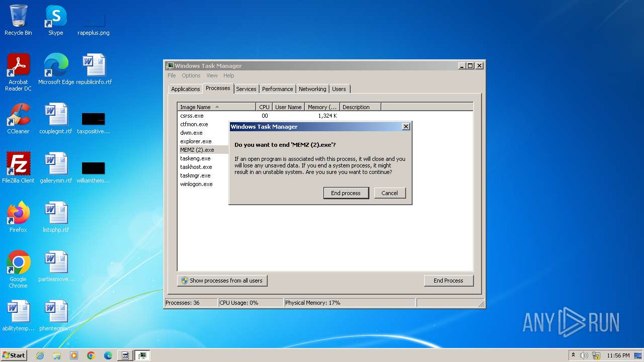This screenshot has height=362, width=644.
Task: Open Windows Explorer folder in taskbar
Action: pyautogui.click(x=57, y=355)
